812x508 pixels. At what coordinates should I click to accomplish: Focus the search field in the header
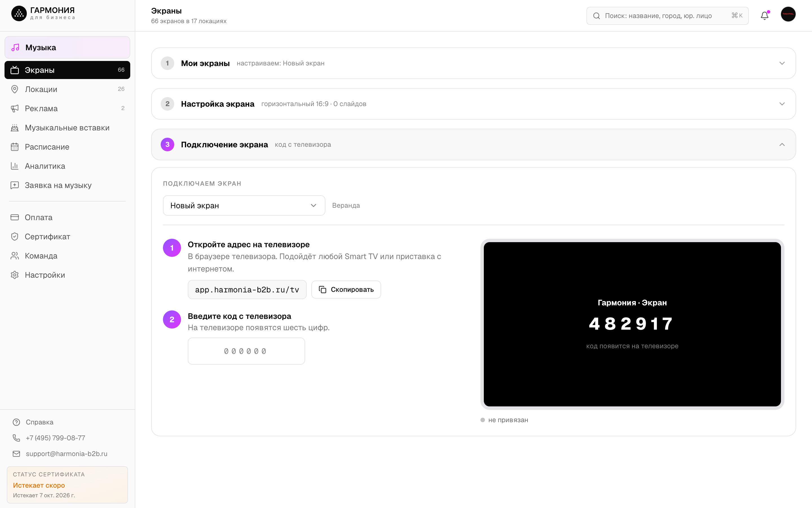pos(667,16)
